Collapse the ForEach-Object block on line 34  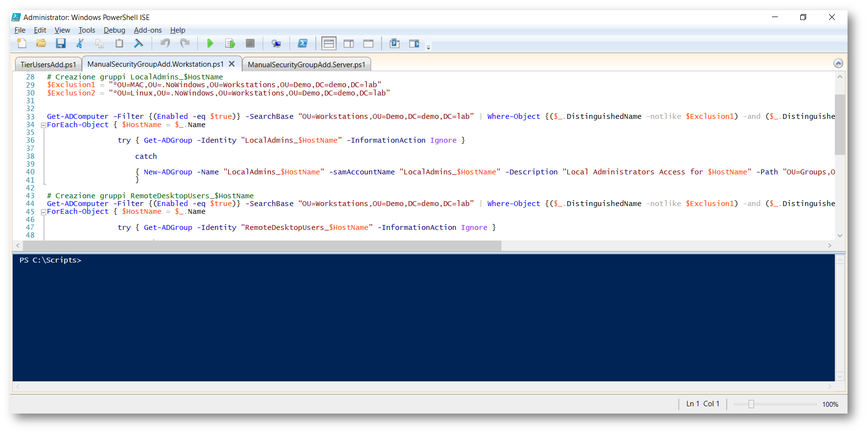click(x=43, y=125)
